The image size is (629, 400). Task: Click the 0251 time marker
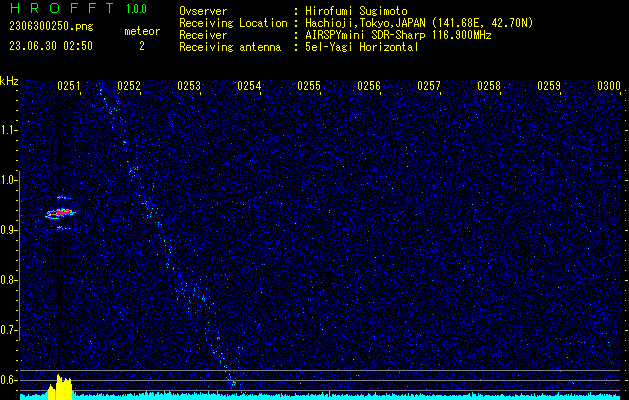(69, 87)
